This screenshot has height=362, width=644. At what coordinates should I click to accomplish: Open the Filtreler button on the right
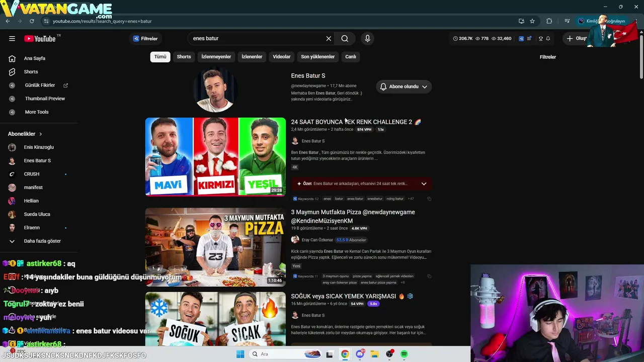(548, 57)
